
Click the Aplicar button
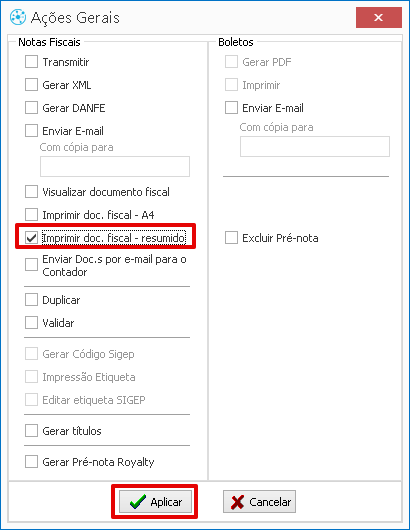155,502
